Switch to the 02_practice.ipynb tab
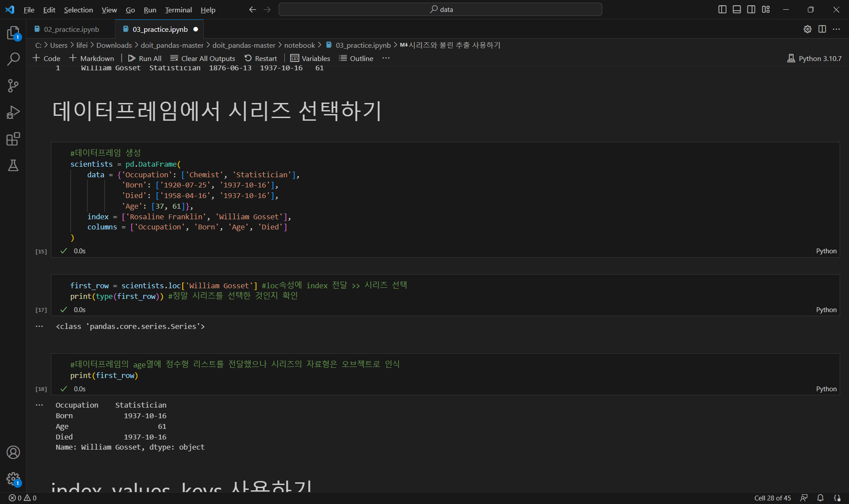 click(x=71, y=29)
